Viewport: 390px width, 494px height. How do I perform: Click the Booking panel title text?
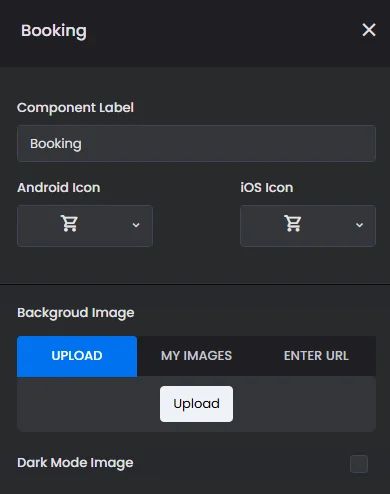click(x=54, y=31)
